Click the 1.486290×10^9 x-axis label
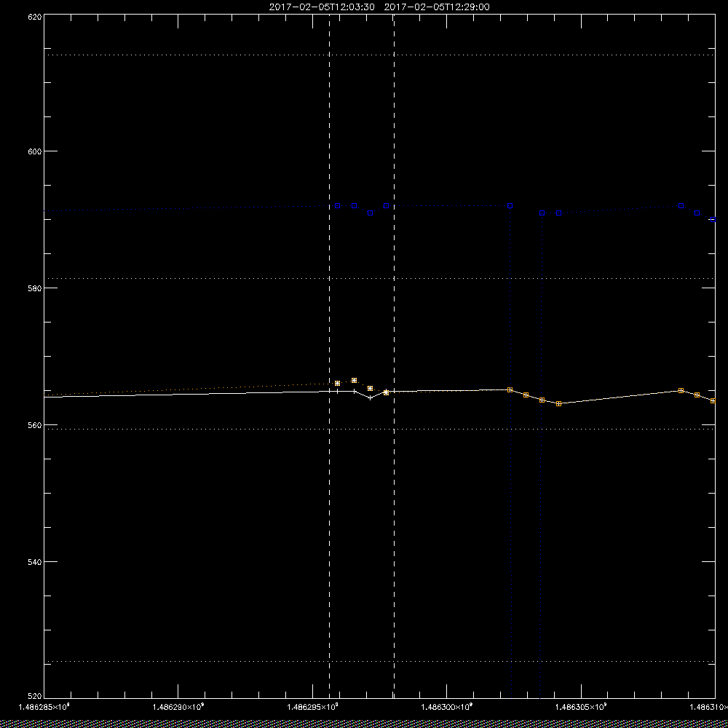The height and width of the screenshot is (728, 728). tap(178, 707)
